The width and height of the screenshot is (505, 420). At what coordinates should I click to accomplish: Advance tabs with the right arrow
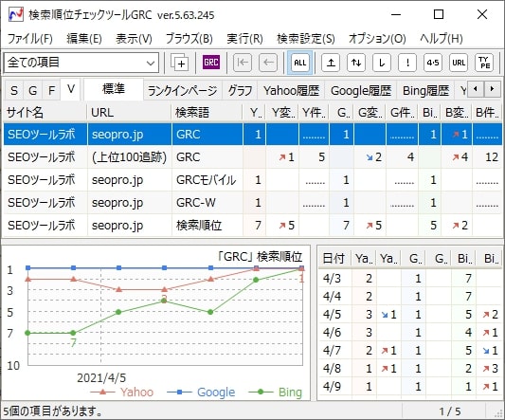492,88
